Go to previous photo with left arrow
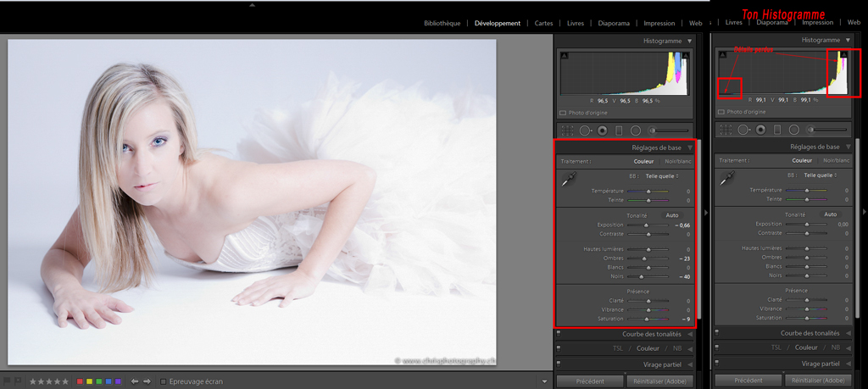 [x=135, y=381]
